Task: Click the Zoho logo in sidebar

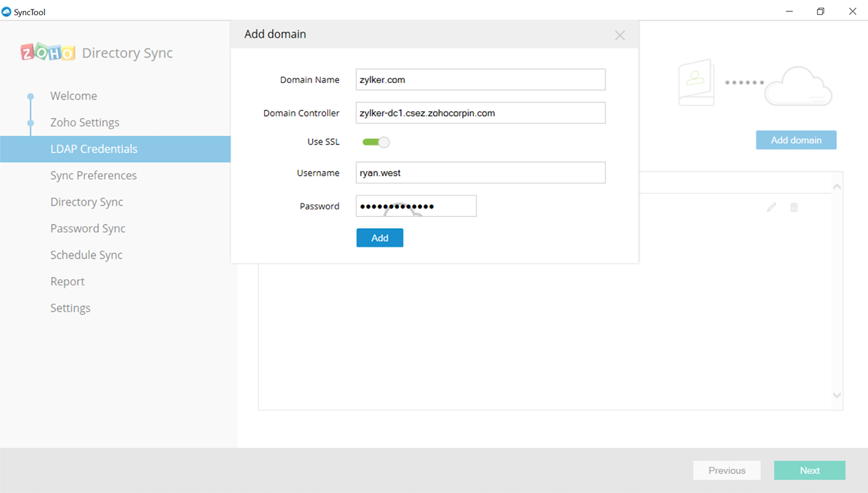Action: (48, 52)
